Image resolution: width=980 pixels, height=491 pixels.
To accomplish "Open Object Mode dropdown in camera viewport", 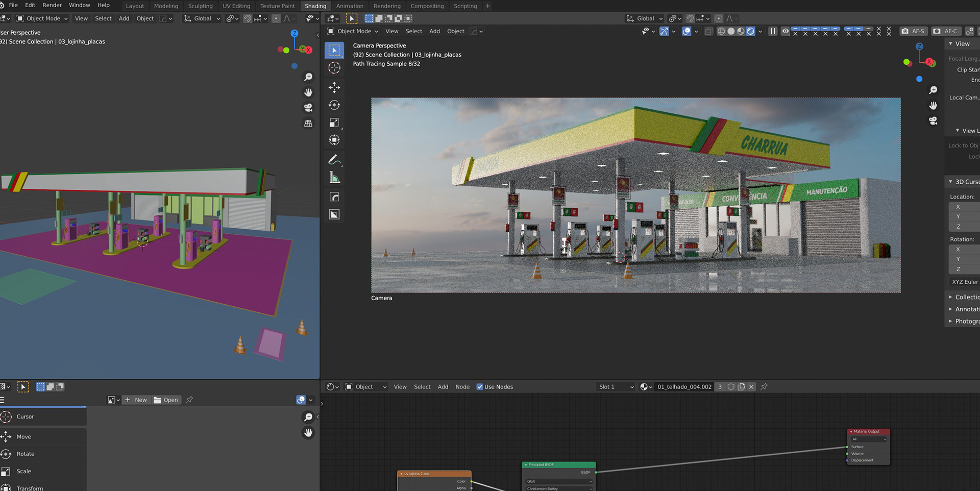I will click(353, 31).
